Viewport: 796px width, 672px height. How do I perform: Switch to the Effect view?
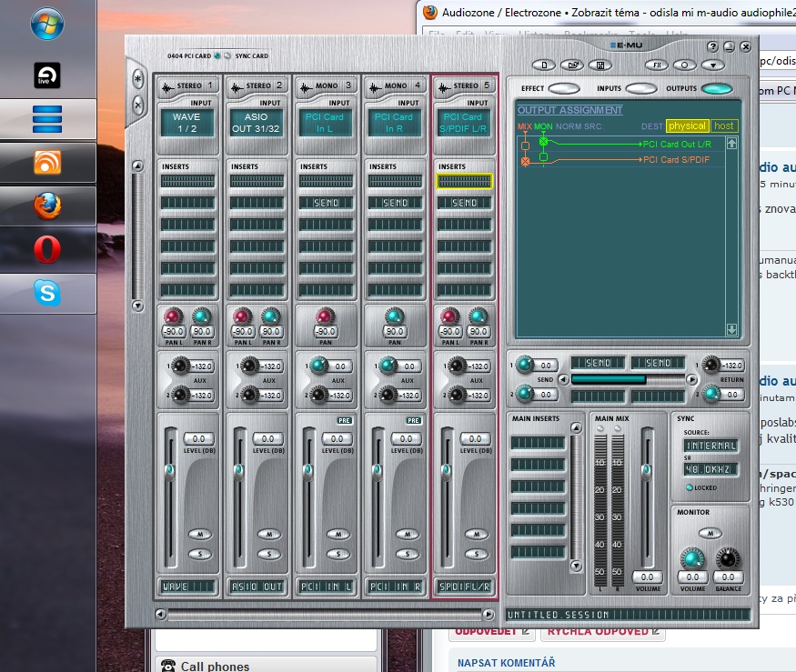[563, 89]
